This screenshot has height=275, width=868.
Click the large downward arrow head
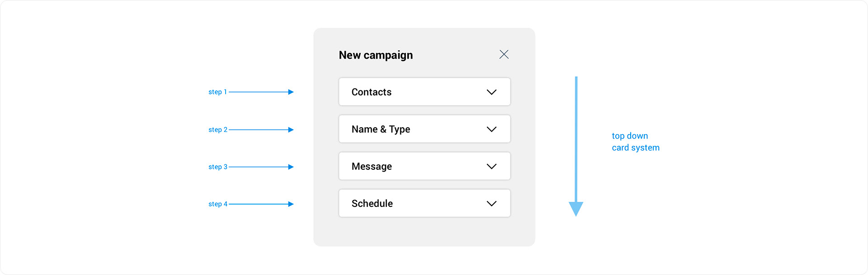pos(576,208)
